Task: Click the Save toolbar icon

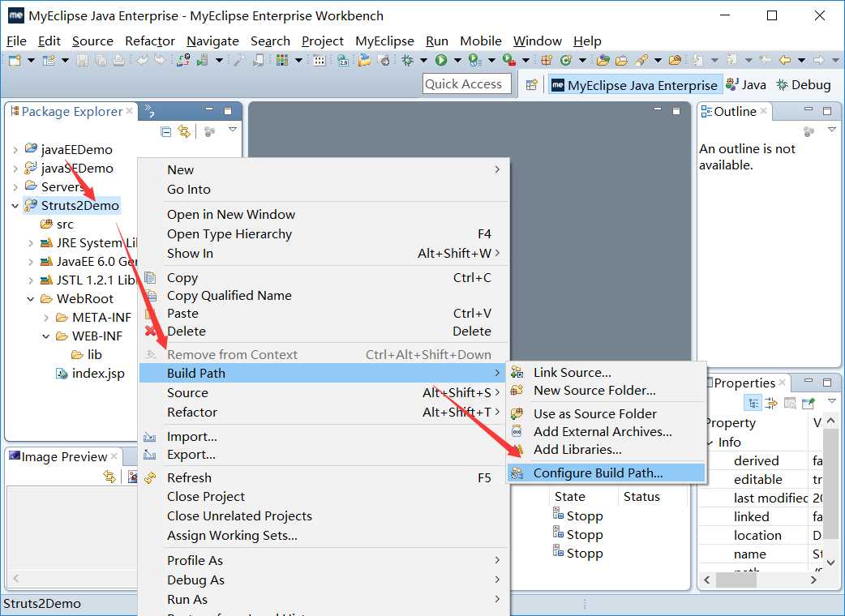Action: [83, 60]
